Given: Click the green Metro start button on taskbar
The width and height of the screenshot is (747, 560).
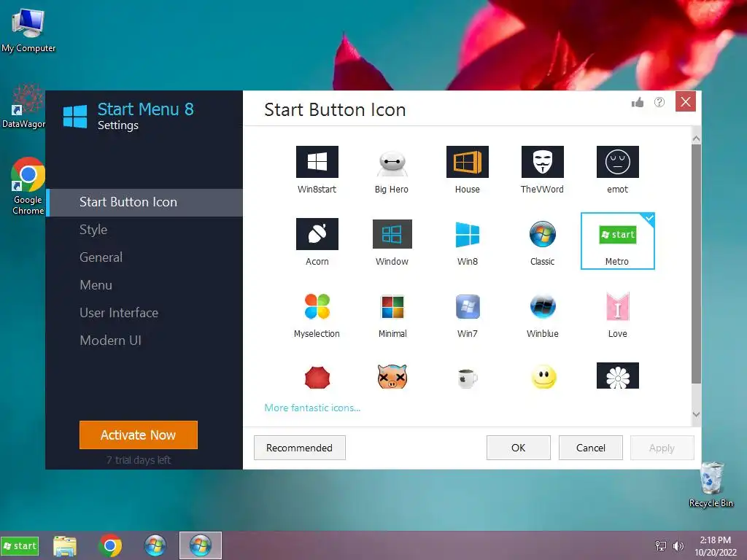Looking at the screenshot, I should coord(20,546).
